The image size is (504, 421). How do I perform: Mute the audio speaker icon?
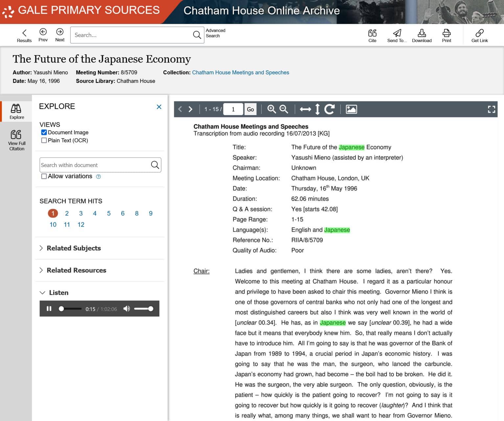point(126,309)
